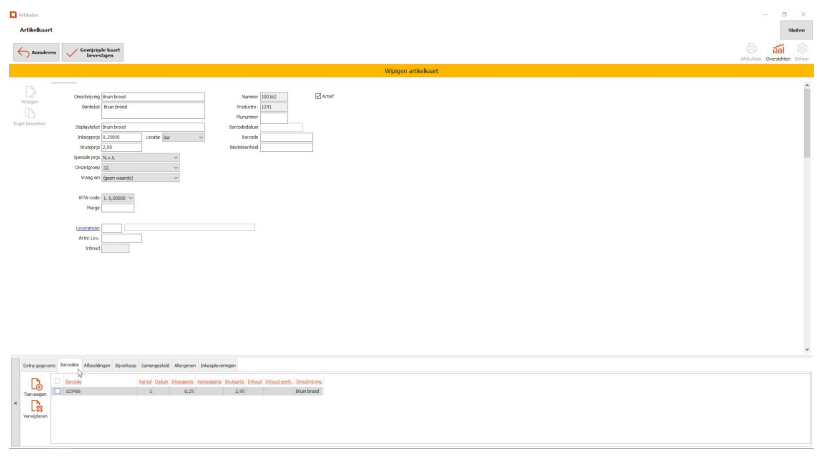The image size is (817, 460).
Task: Open the Locatie dropdown
Action: point(183,137)
